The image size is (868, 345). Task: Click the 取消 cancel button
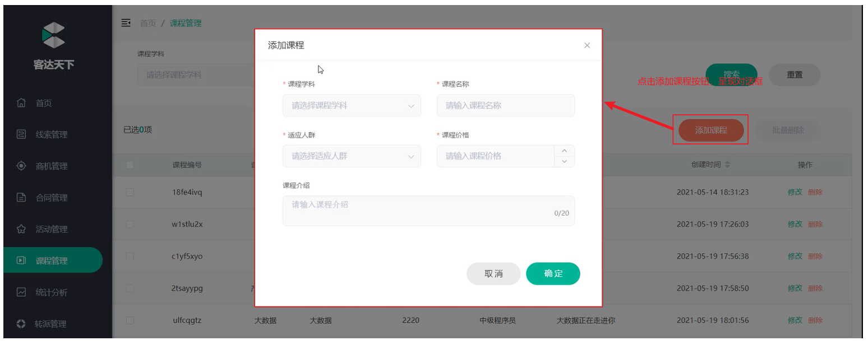pyautogui.click(x=493, y=274)
